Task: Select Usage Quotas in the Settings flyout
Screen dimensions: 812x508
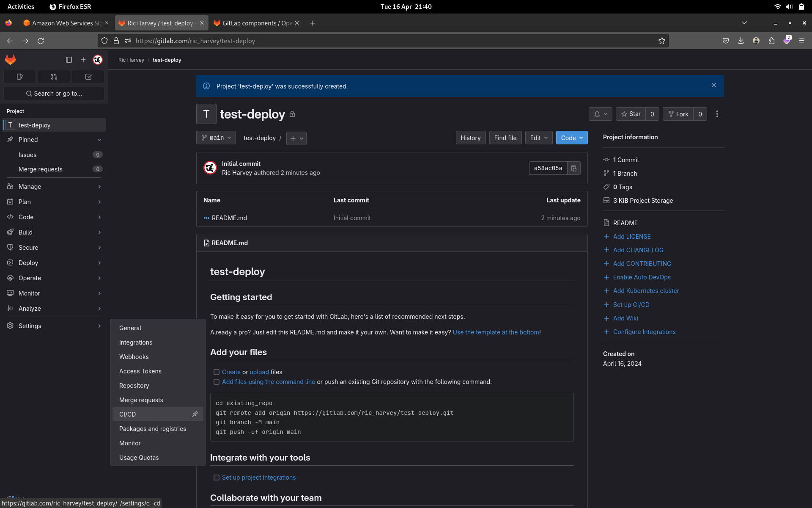Action: tap(158, 457)
